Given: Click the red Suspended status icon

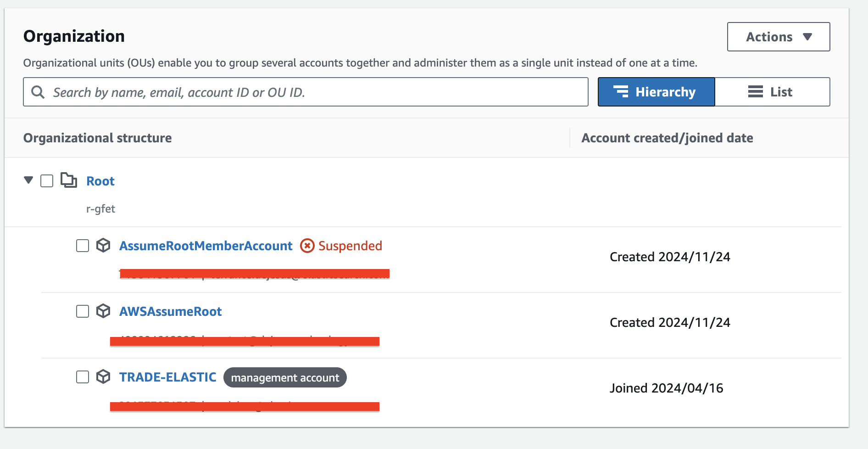Looking at the screenshot, I should coord(307,246).
